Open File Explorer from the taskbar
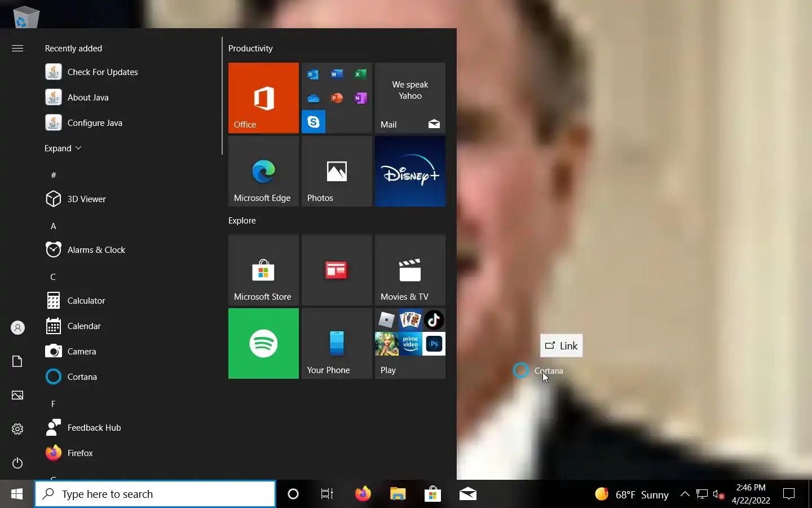 398,494
